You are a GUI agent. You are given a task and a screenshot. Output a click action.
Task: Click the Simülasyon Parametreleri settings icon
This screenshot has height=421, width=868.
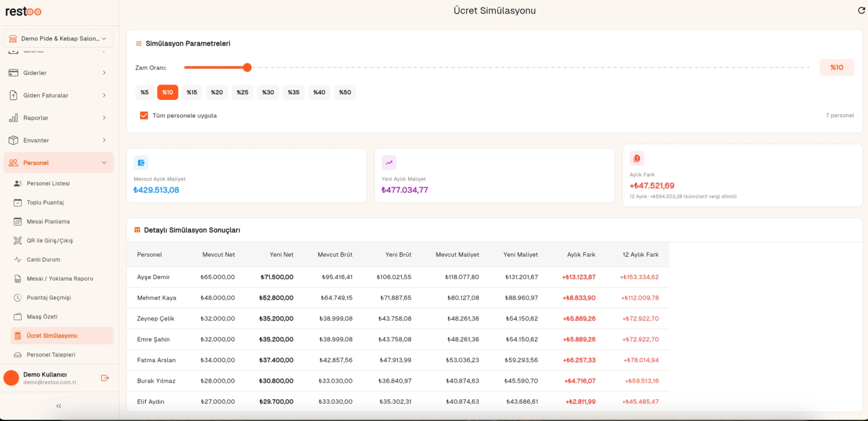[139, 43]
